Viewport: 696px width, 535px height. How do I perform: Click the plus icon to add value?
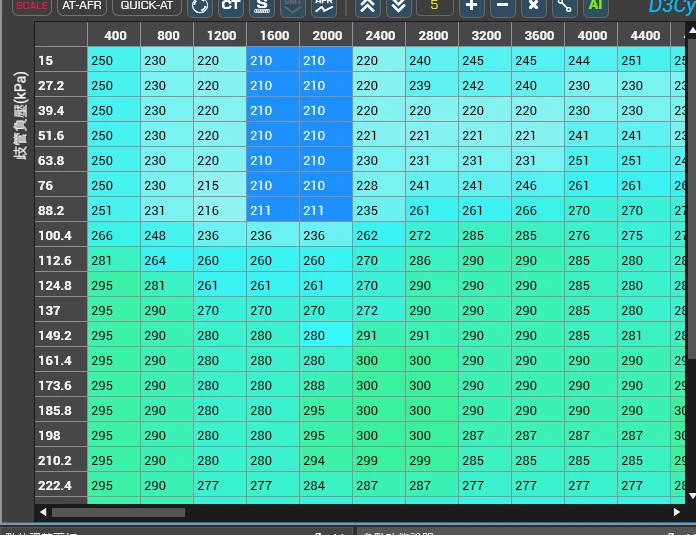[x=471, y=6]
